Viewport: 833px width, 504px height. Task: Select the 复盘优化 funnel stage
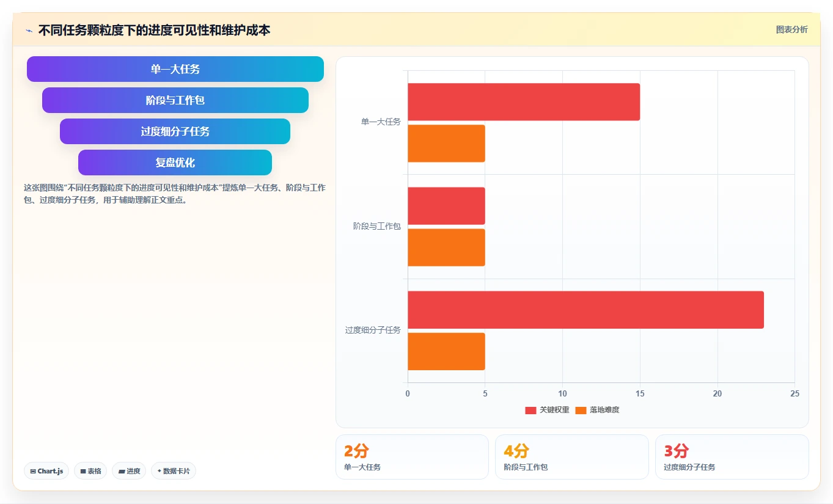click(x=175, y=163)
